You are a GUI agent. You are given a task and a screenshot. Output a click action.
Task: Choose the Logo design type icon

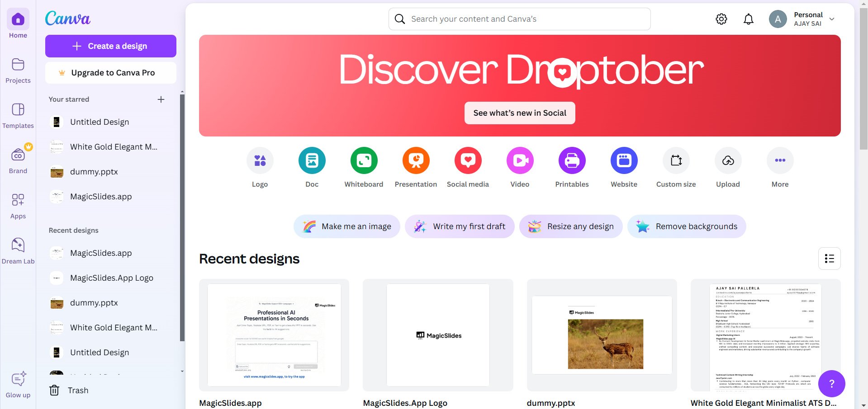pos(260,160)
